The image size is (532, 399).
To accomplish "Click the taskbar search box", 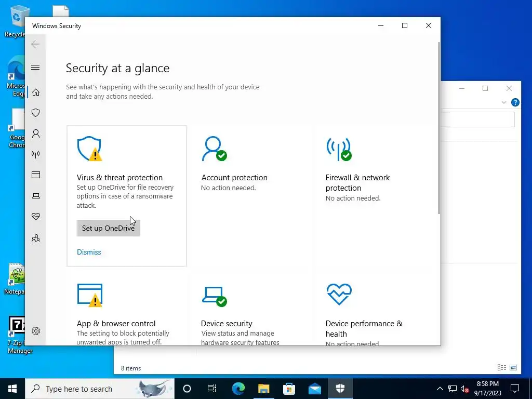I will tap(100, 389).
